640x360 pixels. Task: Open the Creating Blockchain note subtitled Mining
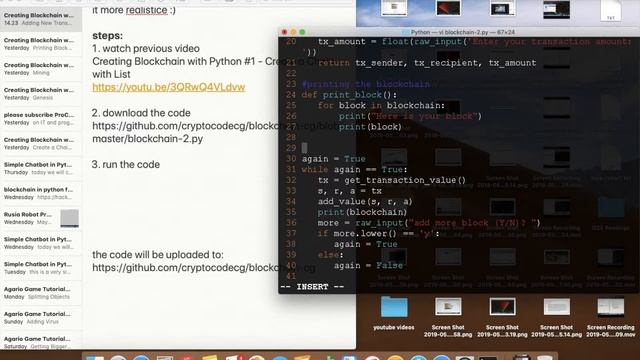coord(41,69)
